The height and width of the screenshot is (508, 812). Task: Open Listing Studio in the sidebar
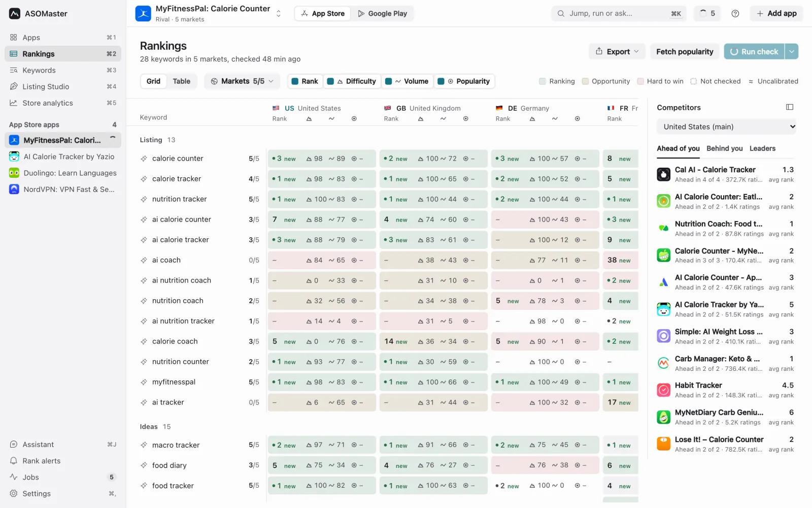pos(63,86)
